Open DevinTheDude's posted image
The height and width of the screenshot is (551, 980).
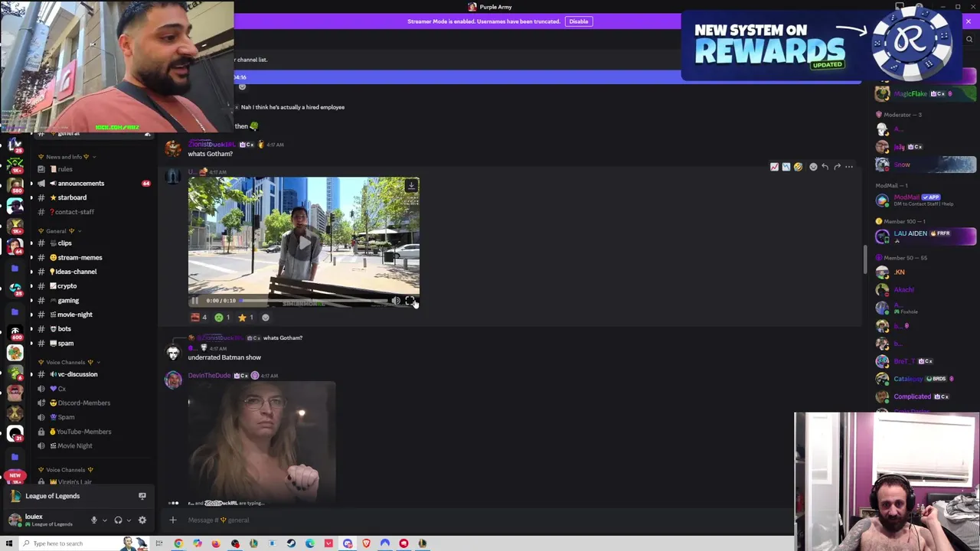(262, 442)
